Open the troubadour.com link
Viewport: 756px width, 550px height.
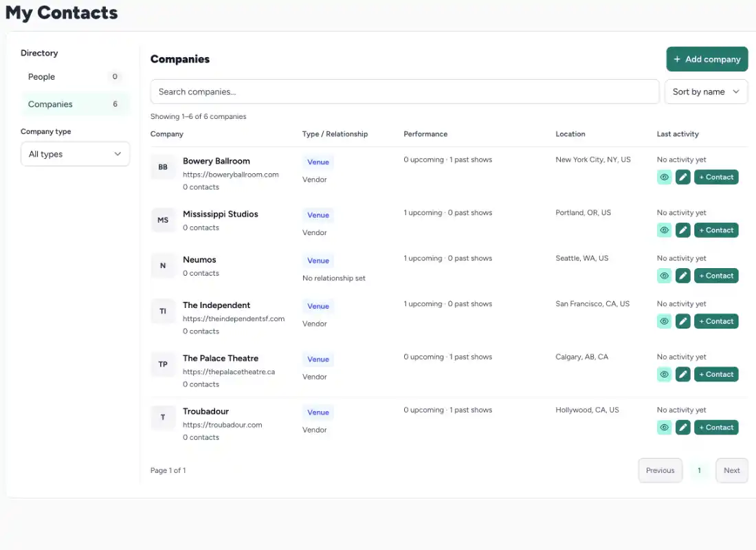pos(222,425)
